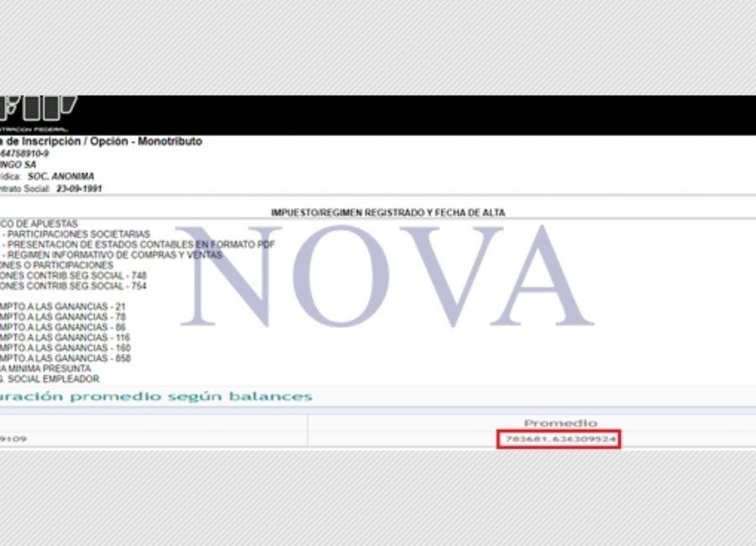Click 'IMPUESTO/REGIMEN REGISTRADO Y FECHA DE ALTA' heading

pyautogui.click(x=387, y=213)
